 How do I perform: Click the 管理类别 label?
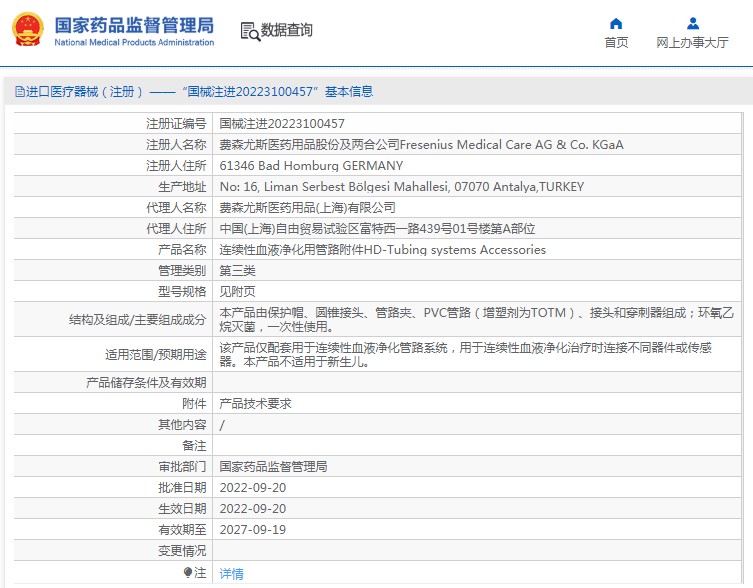pyautogui.click(x=182, y=271)
